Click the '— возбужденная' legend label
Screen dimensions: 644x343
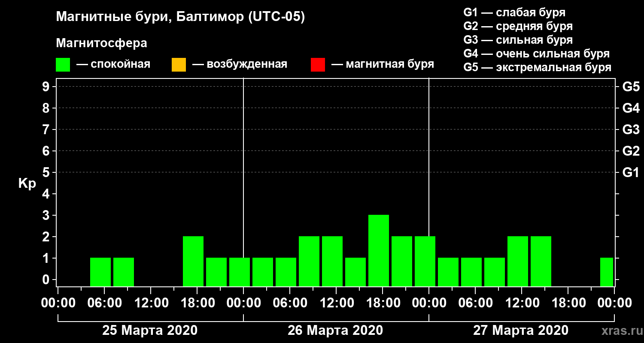click(x=240, y=64)
